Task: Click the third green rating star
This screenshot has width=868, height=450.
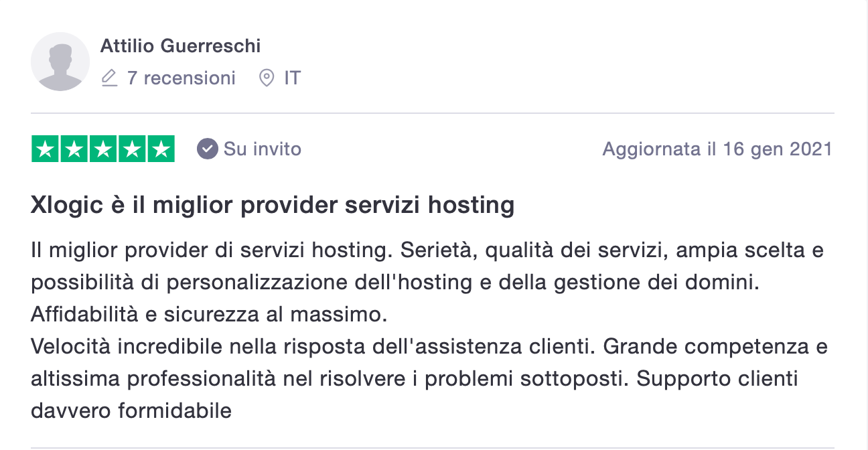Action: pos(103,149)
